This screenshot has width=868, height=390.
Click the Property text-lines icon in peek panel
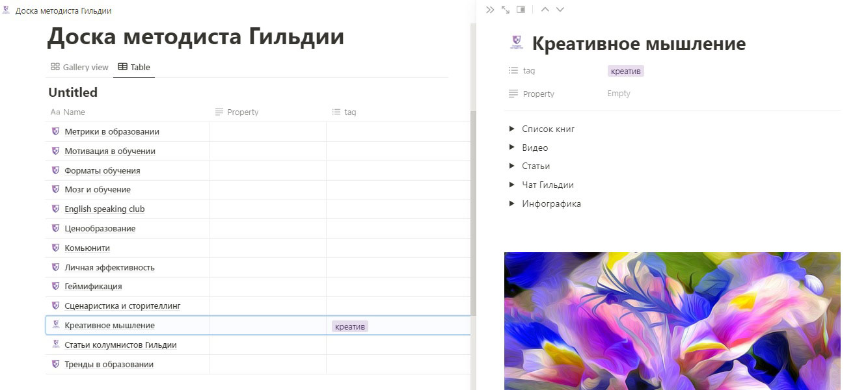(513, 94)
